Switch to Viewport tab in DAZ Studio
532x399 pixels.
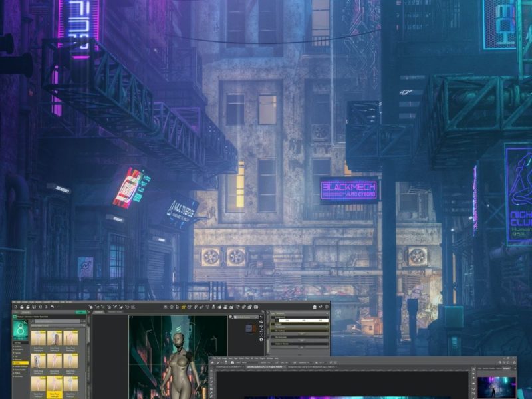98,312
